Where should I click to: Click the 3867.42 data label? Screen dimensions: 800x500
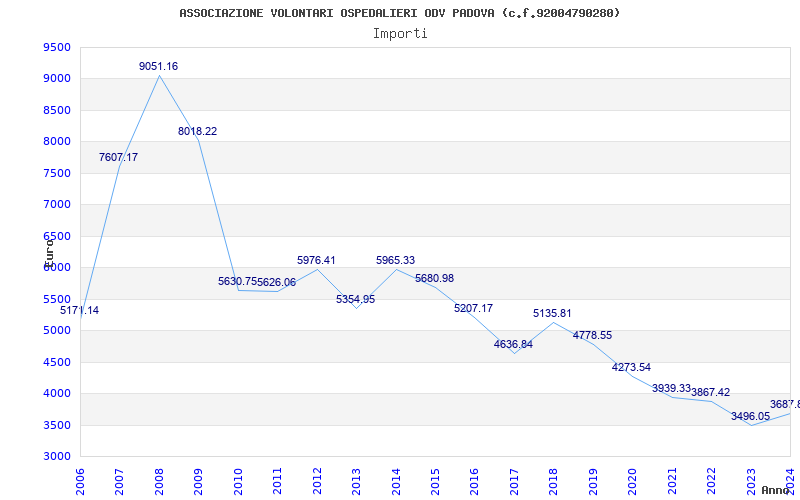tap(711, 393)
